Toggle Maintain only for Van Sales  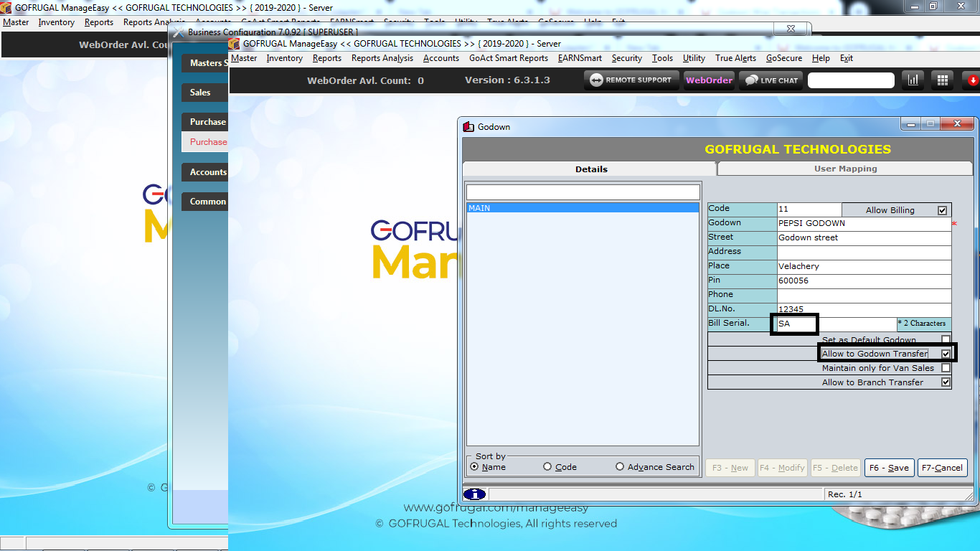click(x=946, y=368)
